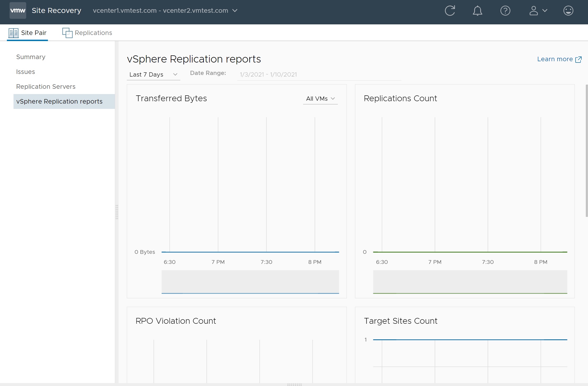This screenshot has width=588, height=386.
Task: Open the notifications bell
Action: (477, 11)
